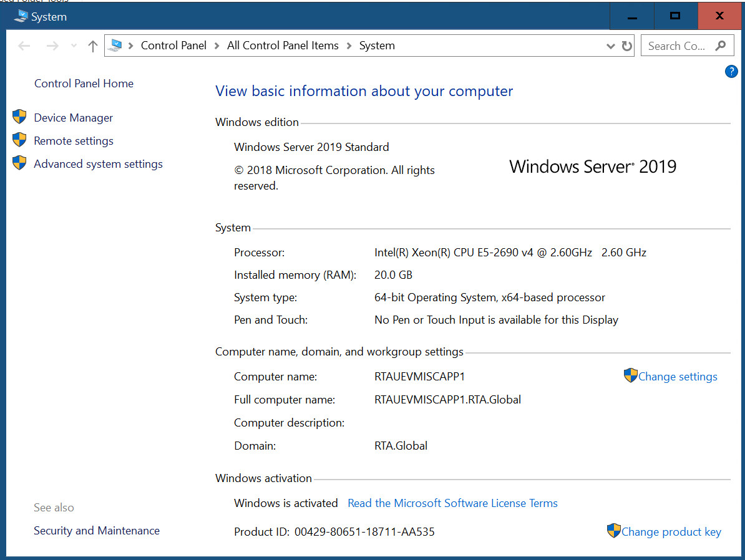Read the Microsoft Software License Terms
The width and height of the screenshot is (745, 560).
[x=452, y=503]
